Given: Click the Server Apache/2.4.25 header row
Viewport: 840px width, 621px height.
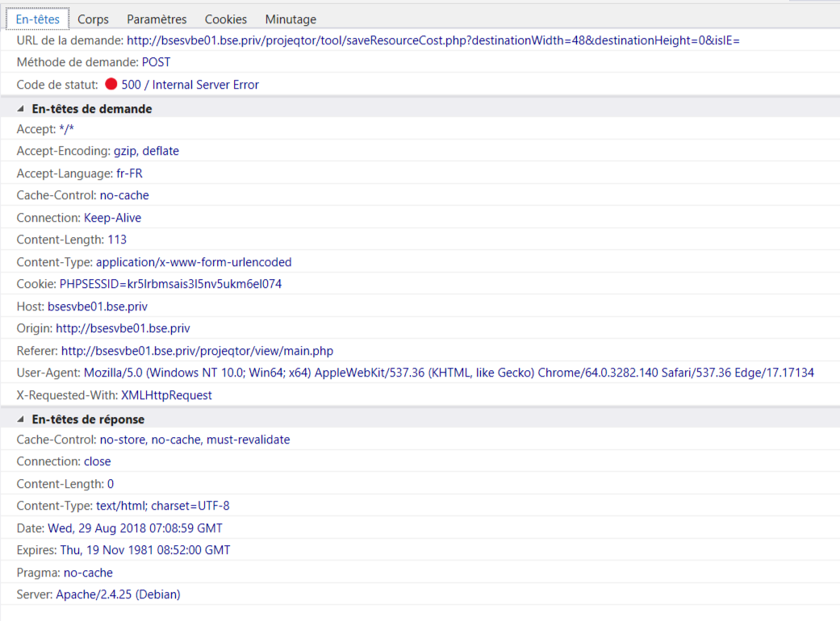Looking at the screenshot, I should tap(98, 594).
